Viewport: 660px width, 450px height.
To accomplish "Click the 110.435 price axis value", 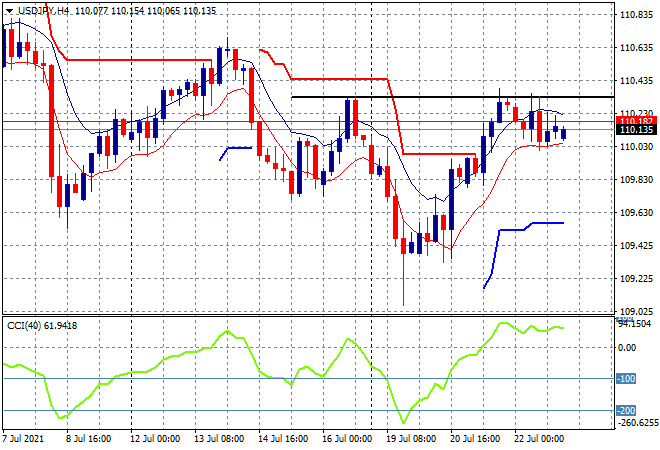I will pyautogui.click(x=636, y=80).
